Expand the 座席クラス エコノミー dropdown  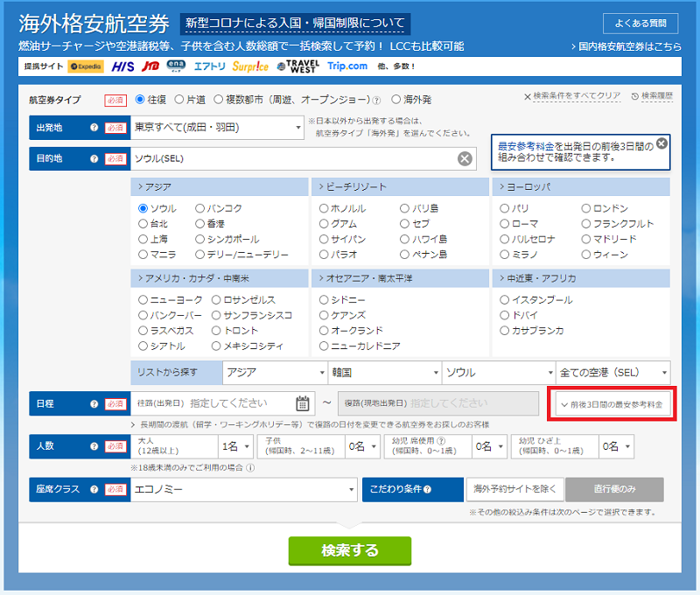click(243, 489)
